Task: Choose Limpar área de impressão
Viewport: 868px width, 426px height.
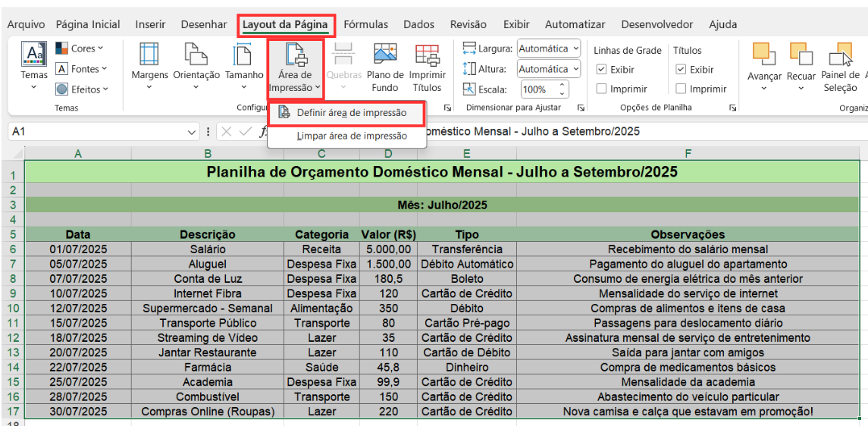Action: click(x=352, y=136)
